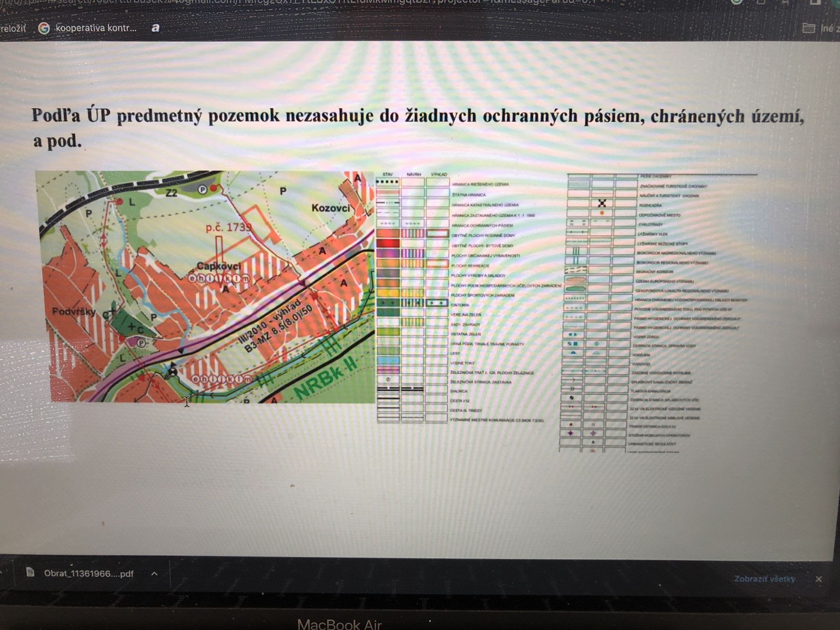Click the Kozovci label on map

[331, 208]
